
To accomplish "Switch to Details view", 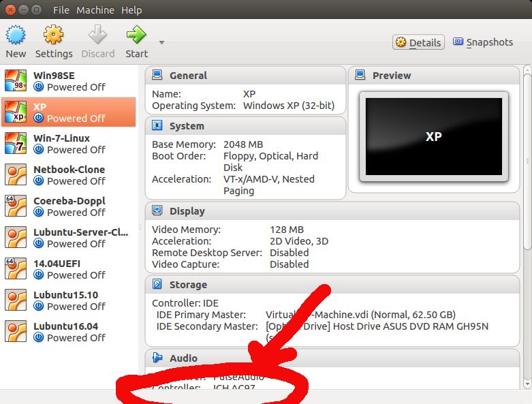I will (418, 42).
